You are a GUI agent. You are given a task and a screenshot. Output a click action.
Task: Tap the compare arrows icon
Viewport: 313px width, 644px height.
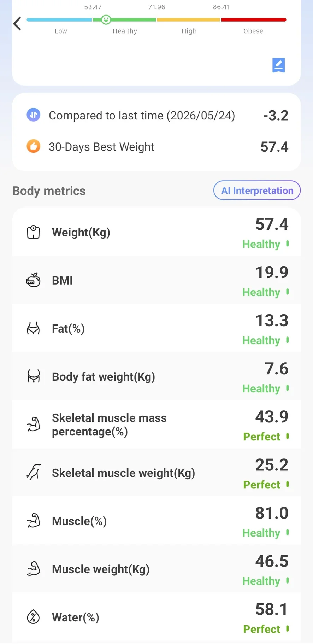coord(34,115)
